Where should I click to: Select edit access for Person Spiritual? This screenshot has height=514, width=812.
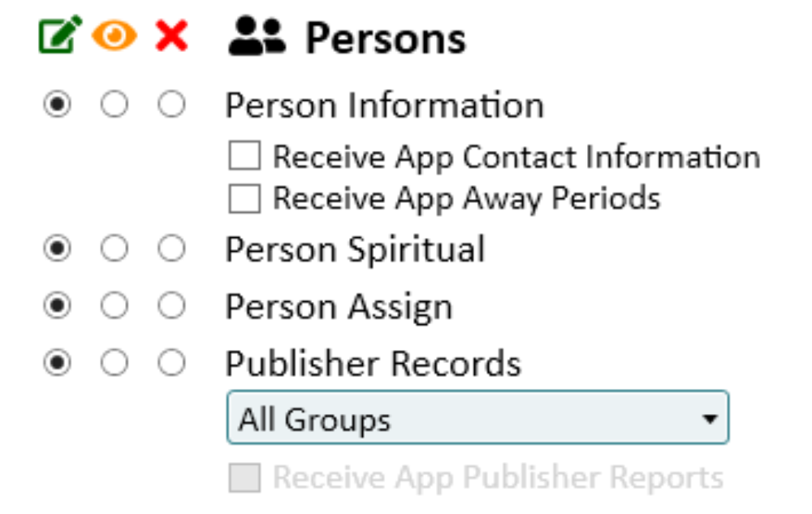coord(58,249)
